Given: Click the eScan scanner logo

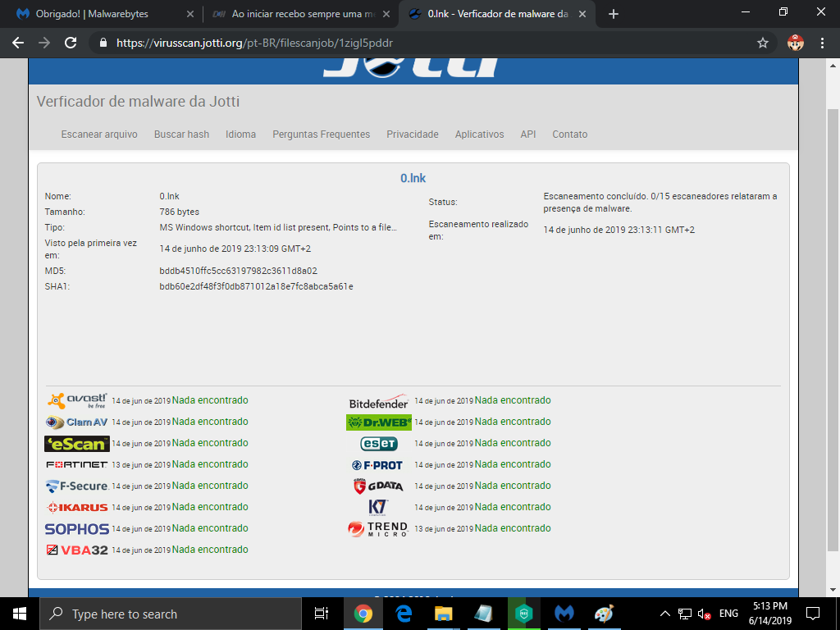Looking at the screenshot, I should coord(77,444).
